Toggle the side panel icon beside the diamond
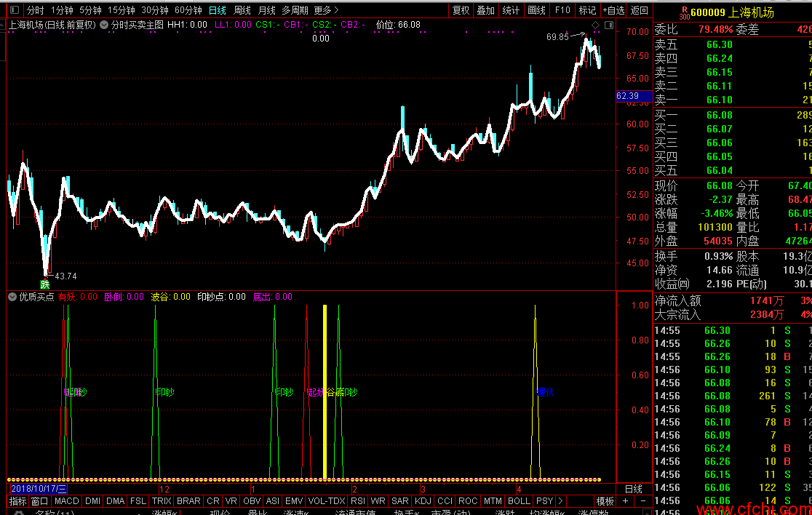The width and height of the screenshot is (812, 515). coord(609,25)
